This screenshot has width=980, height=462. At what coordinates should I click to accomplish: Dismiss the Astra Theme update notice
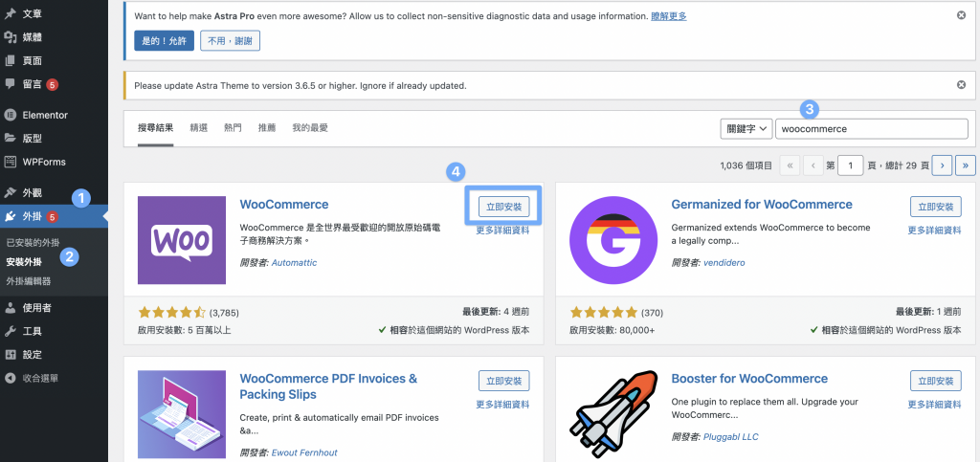(x=961, y=85)
